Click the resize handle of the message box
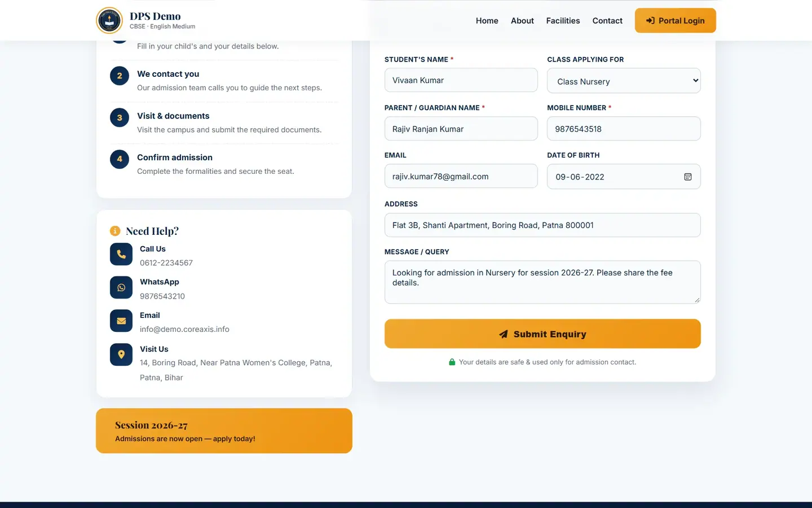Image resolution: width=812 pixels, height=508 pixels. [697, 300]
